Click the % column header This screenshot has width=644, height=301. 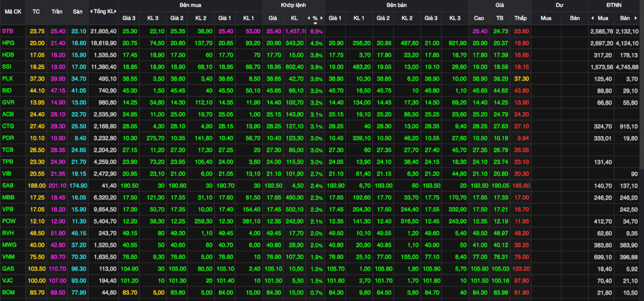(x=315, y=18)
